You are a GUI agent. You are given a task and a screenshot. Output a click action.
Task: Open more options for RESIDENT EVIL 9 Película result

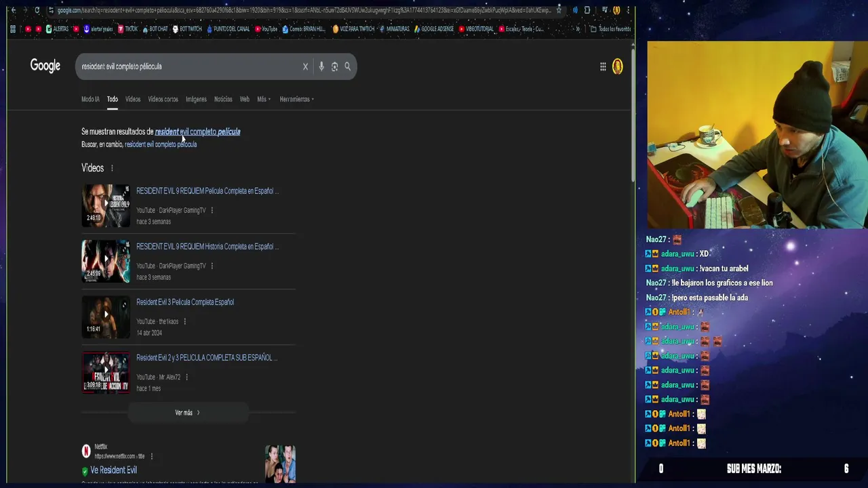click(x=212, y=210)
